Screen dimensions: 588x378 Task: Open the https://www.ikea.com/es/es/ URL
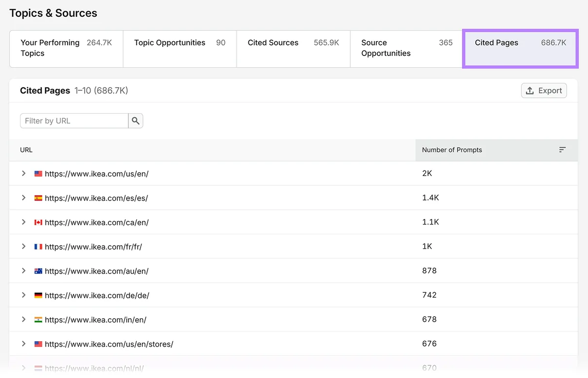97,198
